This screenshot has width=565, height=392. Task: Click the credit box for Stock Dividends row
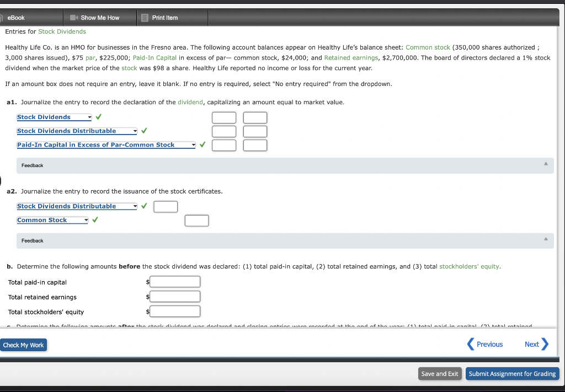point(255,117)
